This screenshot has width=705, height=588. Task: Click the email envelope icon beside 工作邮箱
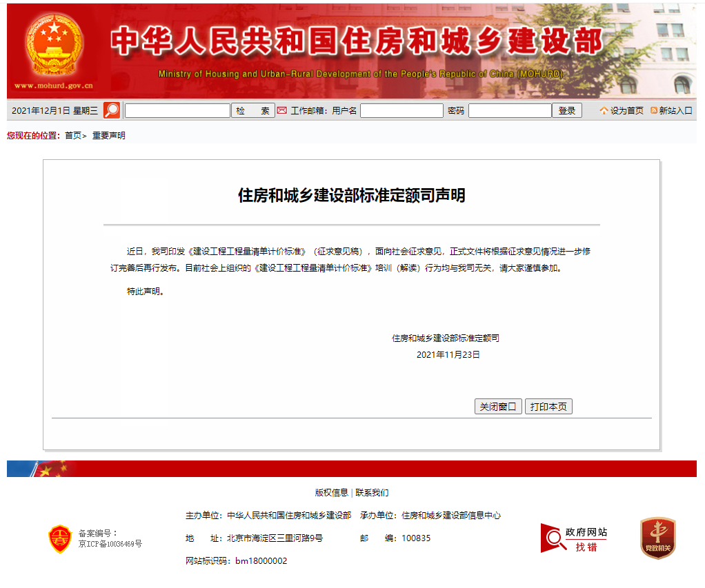click(282, 110)
